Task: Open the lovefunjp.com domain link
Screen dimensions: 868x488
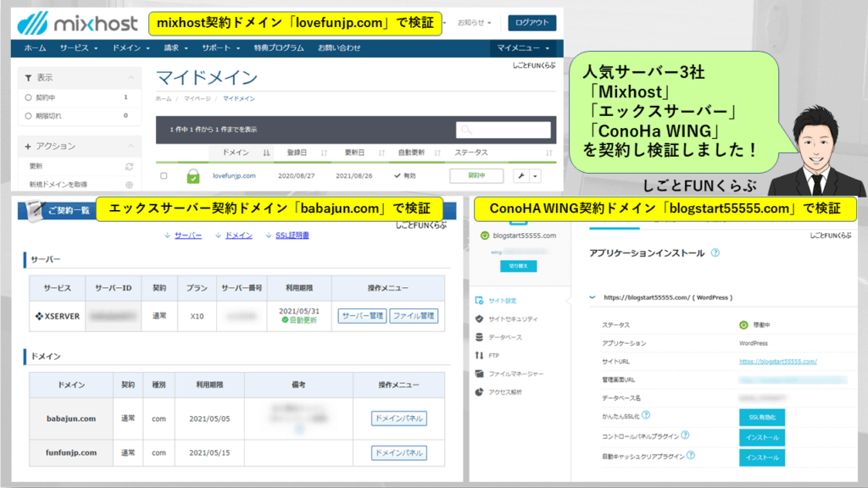Action: (234, 176)
